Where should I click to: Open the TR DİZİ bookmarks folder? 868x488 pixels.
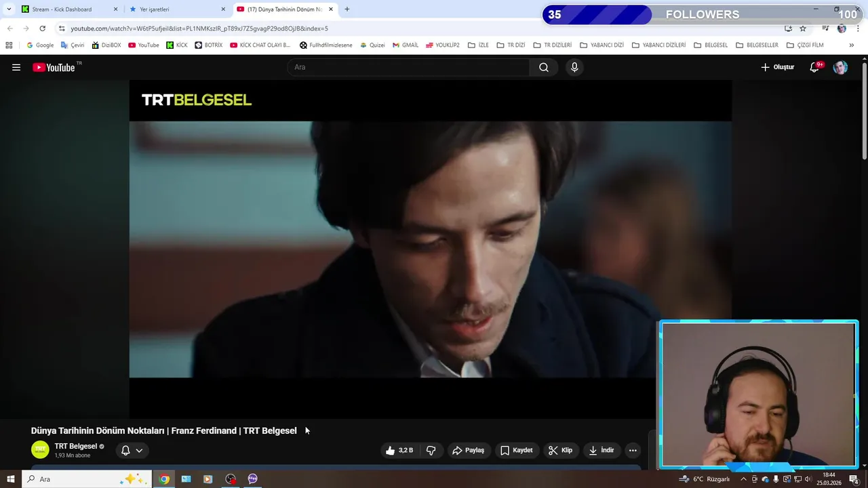point(511,45)
